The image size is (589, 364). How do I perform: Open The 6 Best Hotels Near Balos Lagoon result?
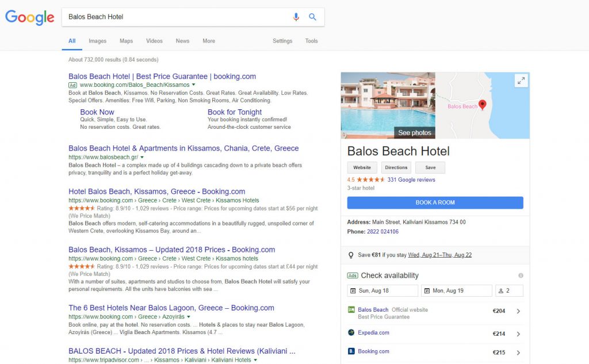pos(171,308)
